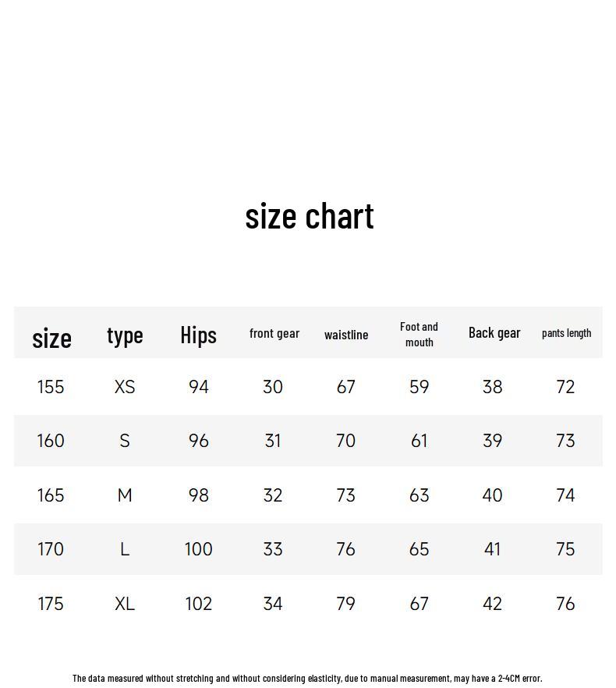Select pants length value 72
The width and height of the screenshot is (616, 688).
click(565, 387)
